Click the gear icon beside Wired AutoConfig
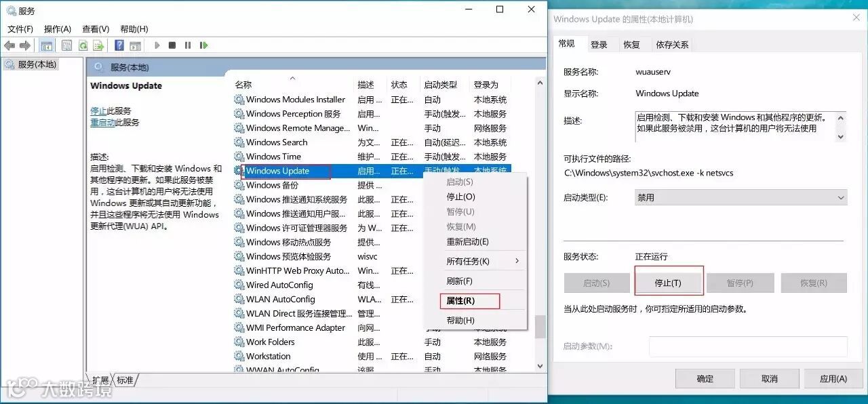This screenshot has width=868, height=404. (x=239, y=285)
